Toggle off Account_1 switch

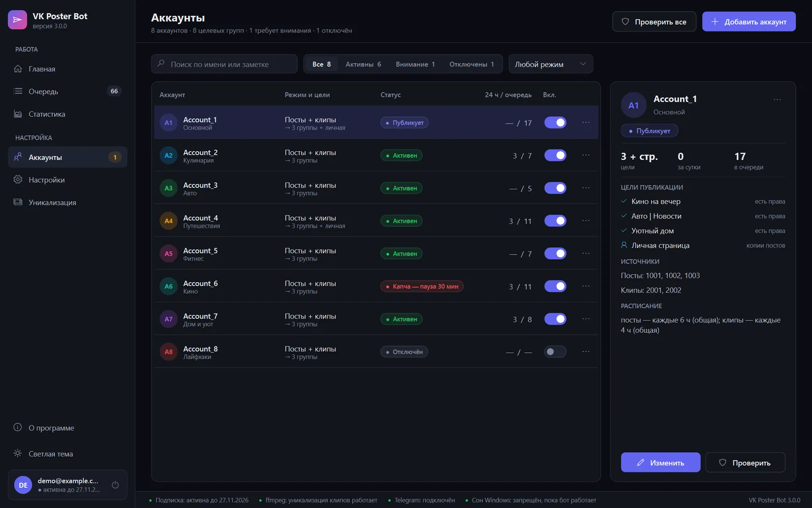point(555,122)
